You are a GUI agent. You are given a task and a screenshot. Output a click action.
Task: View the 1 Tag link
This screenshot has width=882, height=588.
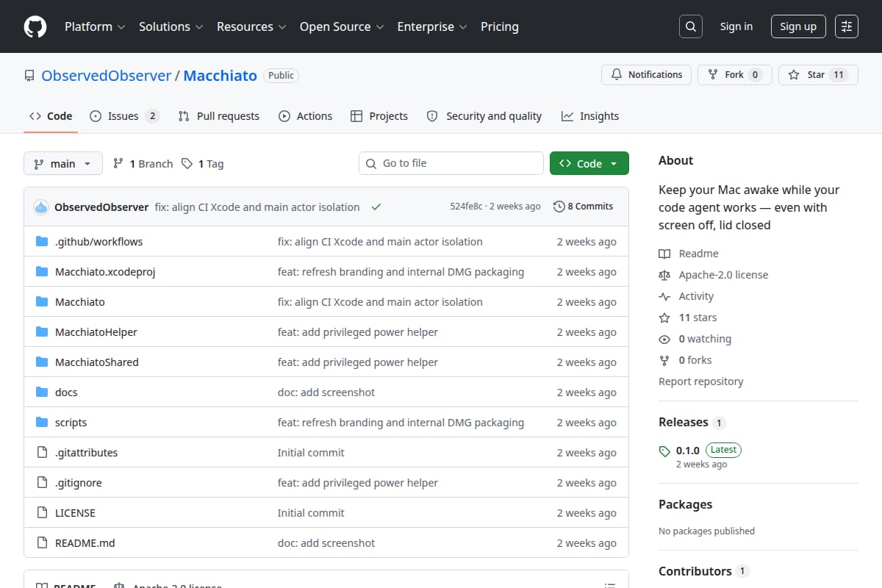click(x=202, y=163)
